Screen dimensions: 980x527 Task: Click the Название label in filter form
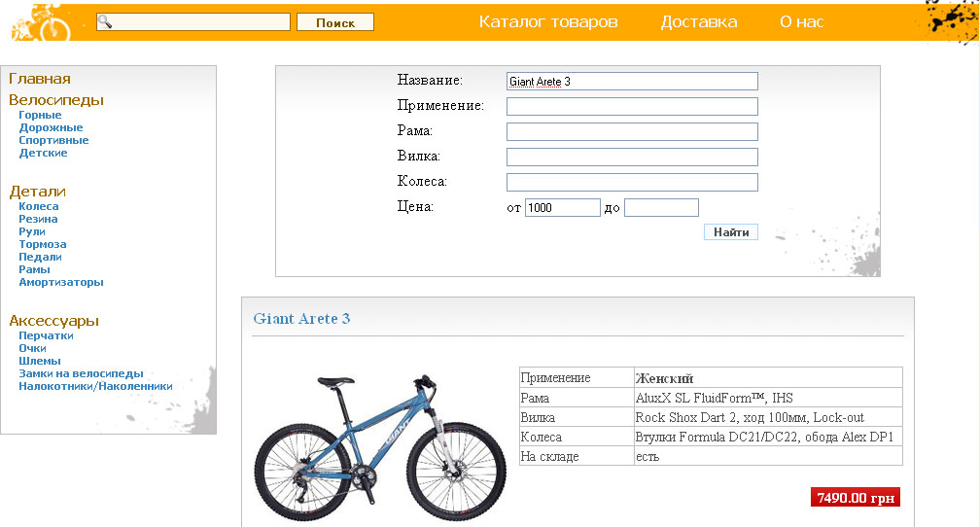[430, 80]
